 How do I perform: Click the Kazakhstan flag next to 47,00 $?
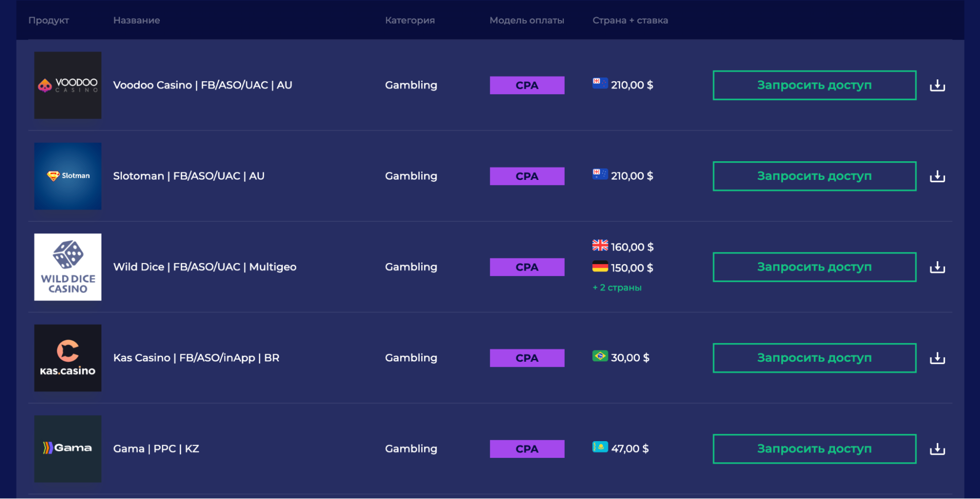(600, 447)
